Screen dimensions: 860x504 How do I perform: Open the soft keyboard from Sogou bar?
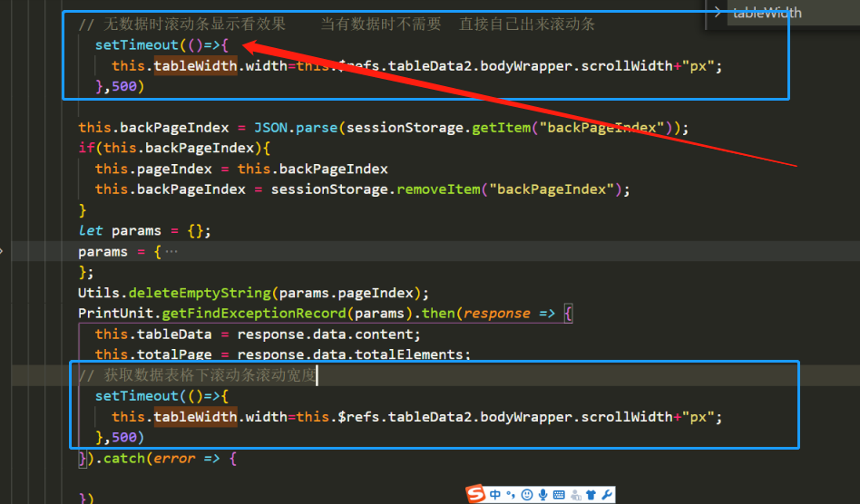click(x=559, y=495)
